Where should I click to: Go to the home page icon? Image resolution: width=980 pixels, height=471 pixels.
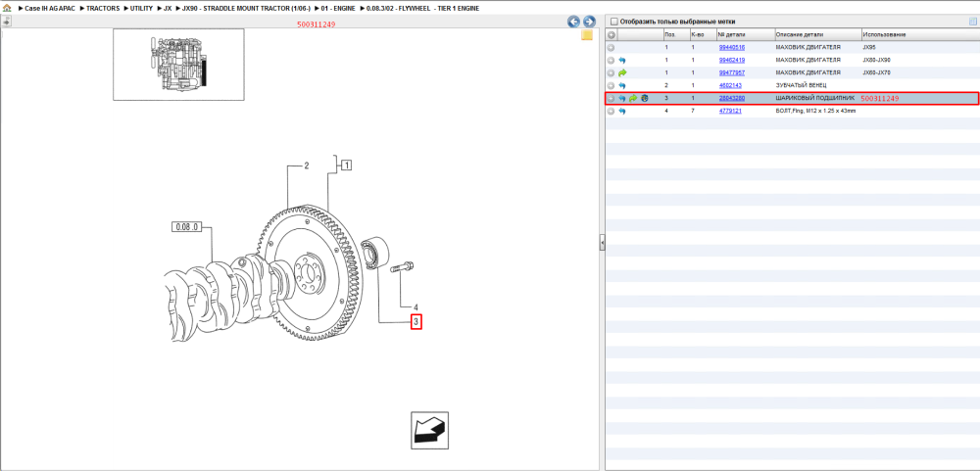point(7,8)
